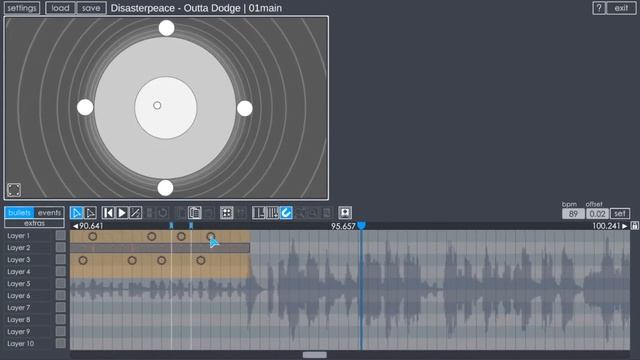Switch to the events tab
Screen dimensions: 640x360
click(49, 213)
